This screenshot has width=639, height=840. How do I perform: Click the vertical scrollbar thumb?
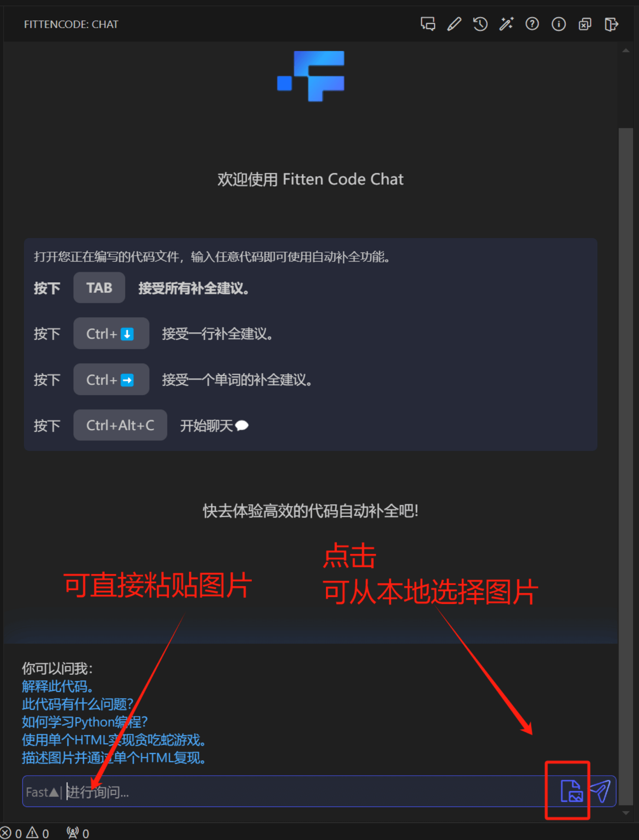626,465
